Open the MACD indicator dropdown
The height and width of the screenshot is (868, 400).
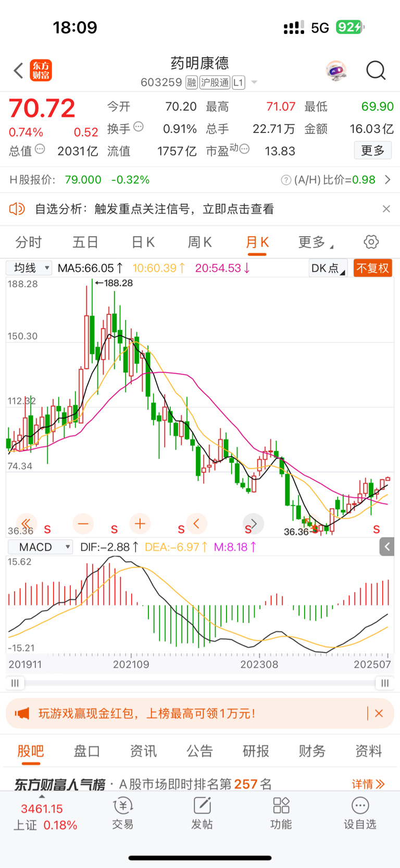[x=40, y=547]
